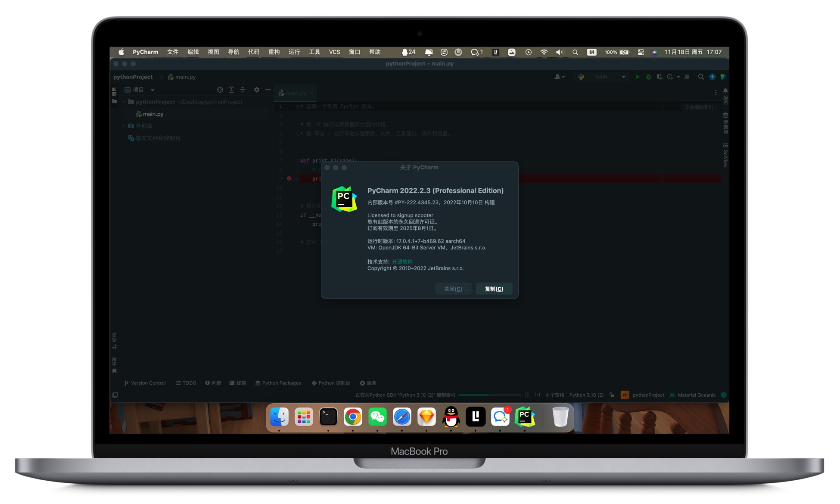Click the green status dot at status bar end
The image size is (840, 504).
(724, 395)
